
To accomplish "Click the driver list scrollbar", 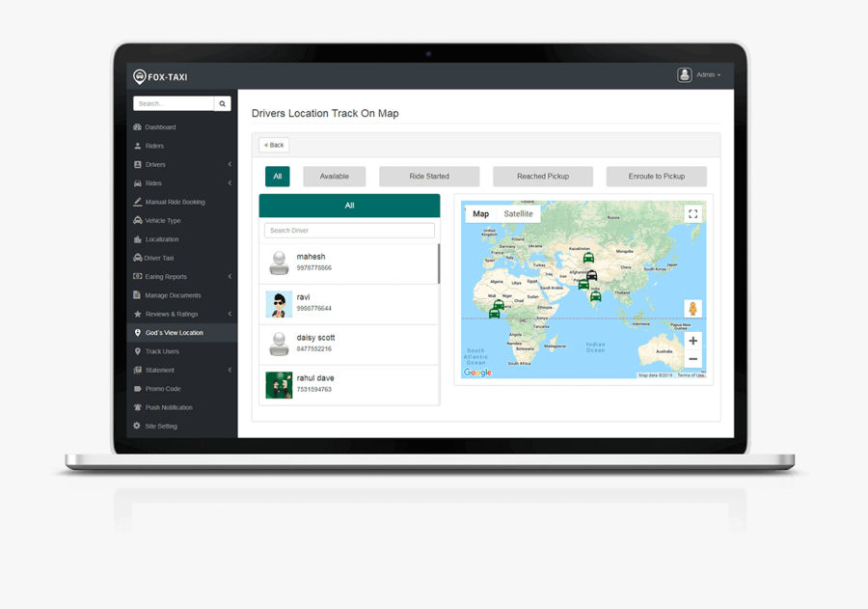I will [x=439, y=263].
